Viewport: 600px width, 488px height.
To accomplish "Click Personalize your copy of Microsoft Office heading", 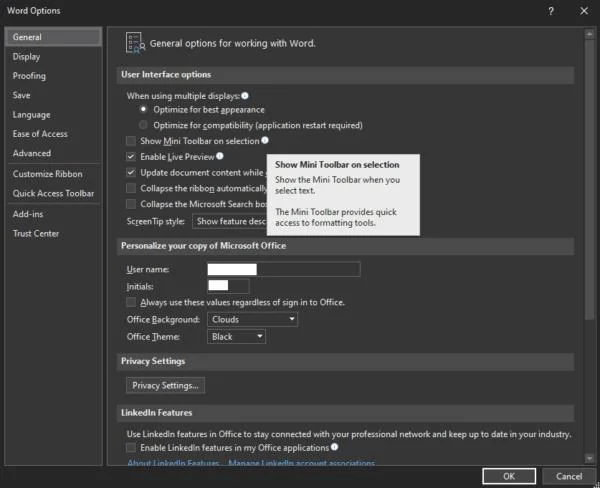I will point(204,246).
